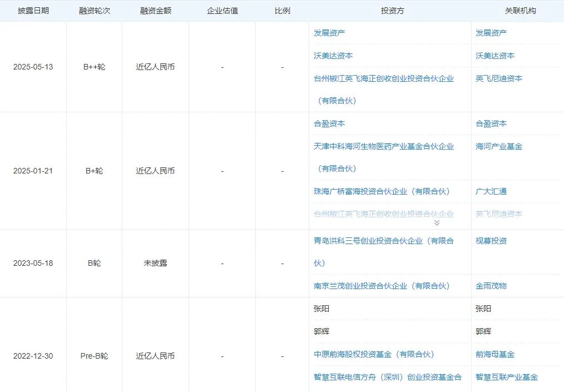The height and width of the screenshot is (392, 564).
Task: Click the 融资金额 column header
Action: [155, 11]
